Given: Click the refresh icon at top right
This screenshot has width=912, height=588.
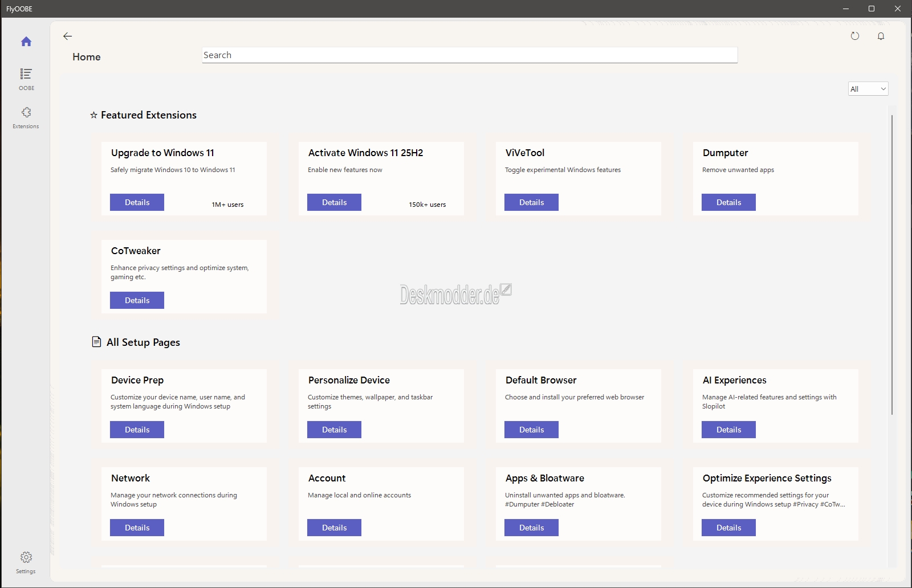Looking at the screenshot, I should pyautogui.click(x=854, y=36).
